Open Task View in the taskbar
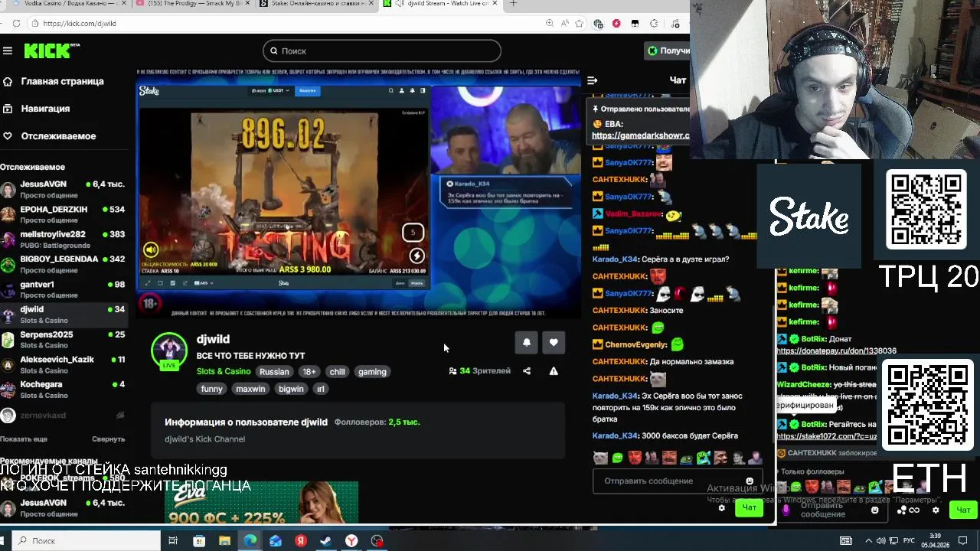 [173, 541]
